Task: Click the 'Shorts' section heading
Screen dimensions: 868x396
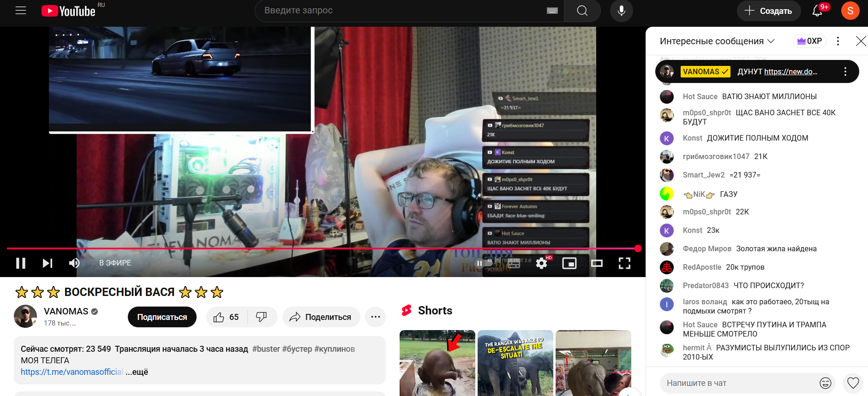Action: pos(435,311)
